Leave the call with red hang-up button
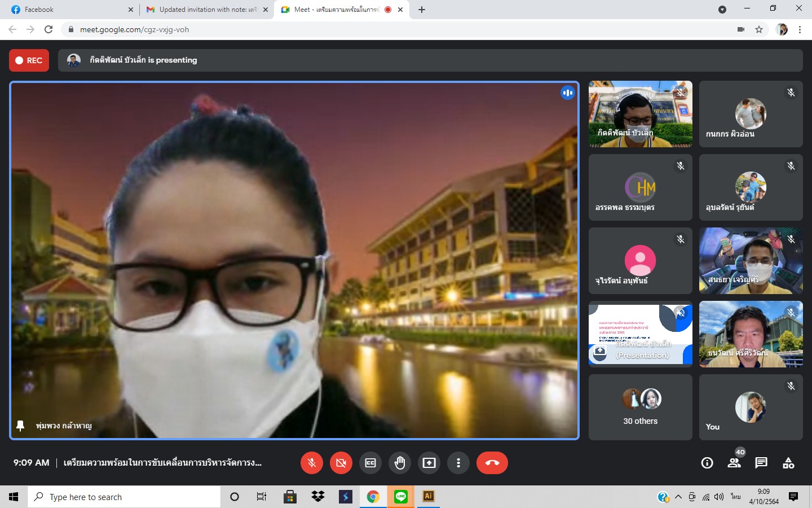The width and height of the screenshot is (812, 508). pyautogui.click(x=492, y=463)
